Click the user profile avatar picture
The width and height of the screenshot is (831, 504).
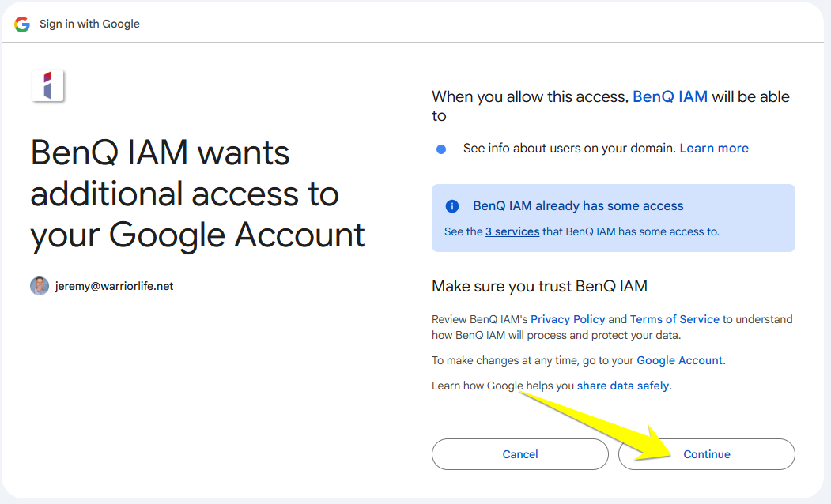click(x=40, y=286)
